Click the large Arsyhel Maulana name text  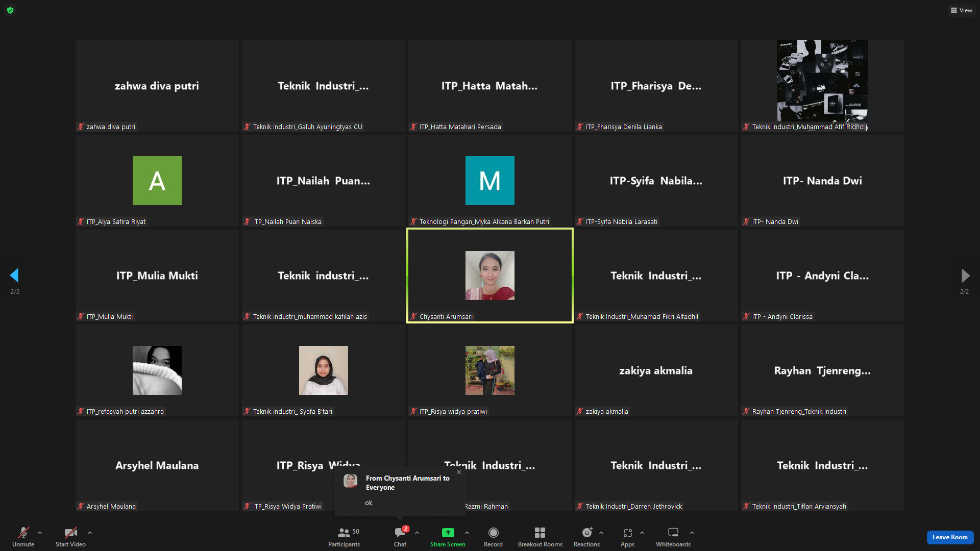tap(157, 465)
